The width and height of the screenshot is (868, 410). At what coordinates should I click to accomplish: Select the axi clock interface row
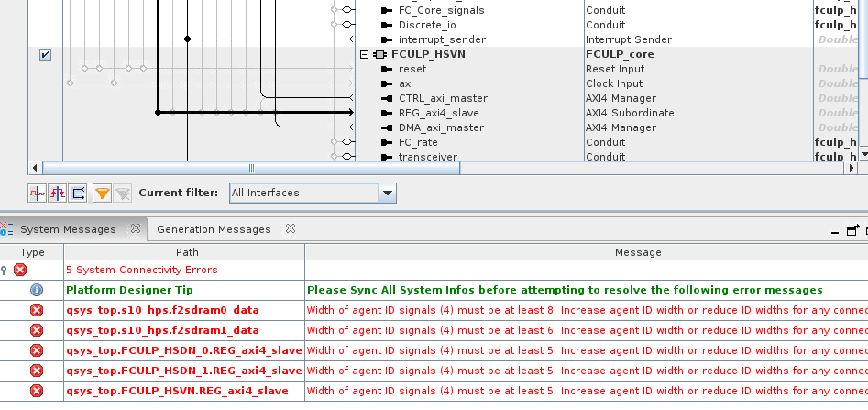pos(406,83)
